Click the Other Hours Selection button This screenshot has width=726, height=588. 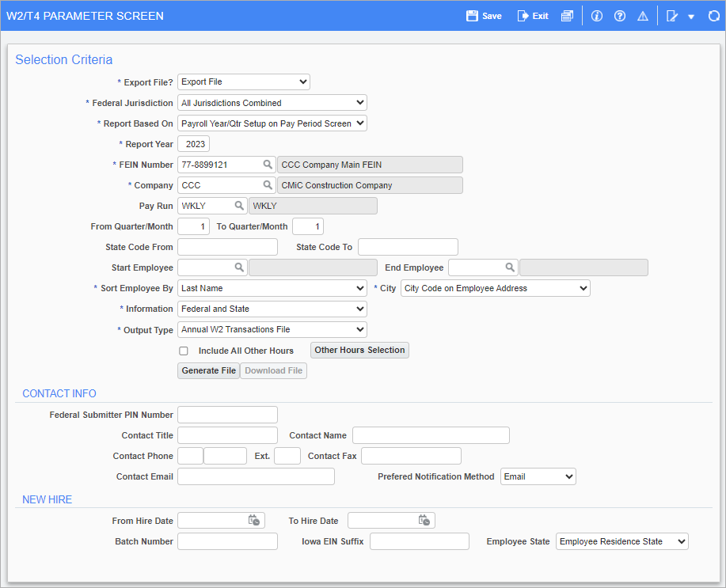[359, 350]
